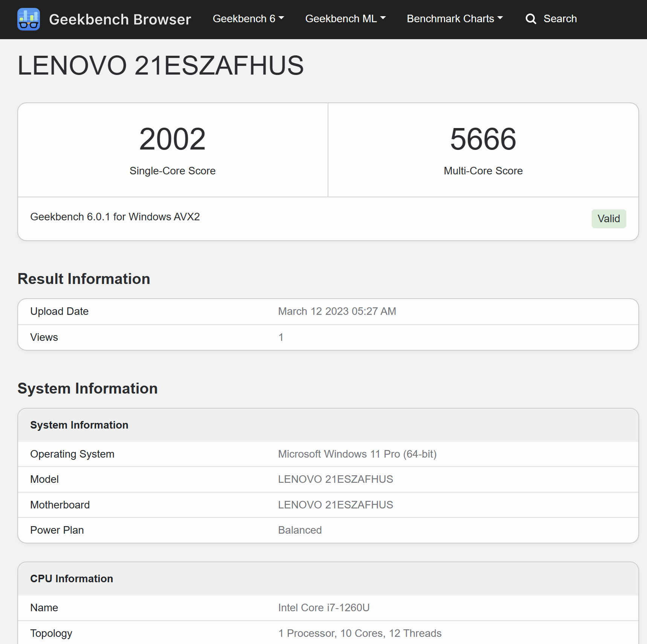This screenshot has height=644, width=647.
Task: Click the Power Plan label
Action: click(57, 530)
